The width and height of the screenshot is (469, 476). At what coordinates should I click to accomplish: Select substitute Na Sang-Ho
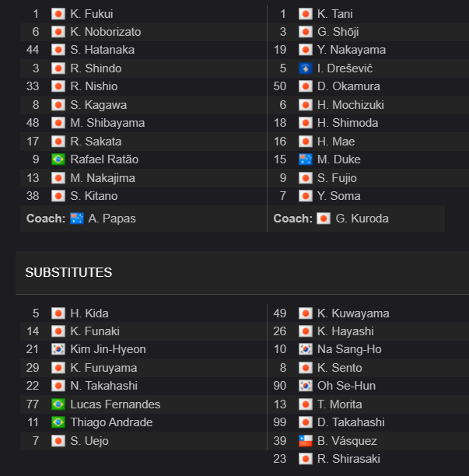[x=349, y=349]
